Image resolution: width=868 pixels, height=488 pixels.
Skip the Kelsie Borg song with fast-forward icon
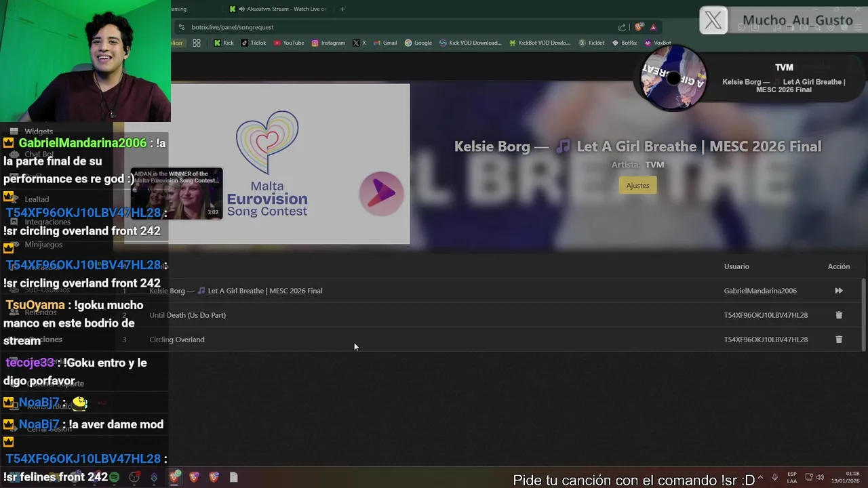click(x=839, y=291)
